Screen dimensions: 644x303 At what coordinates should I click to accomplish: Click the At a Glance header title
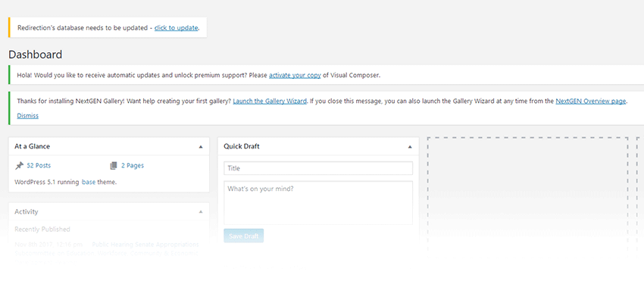point(33,146)
